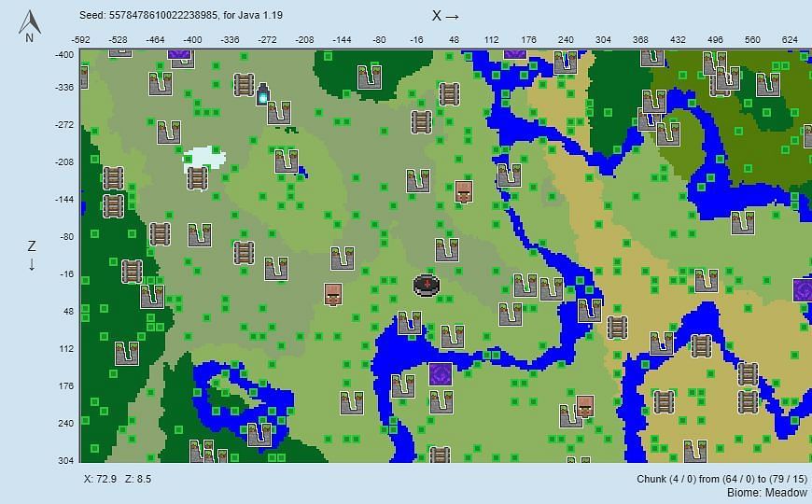Select the ravine icon inside the southwest lake

(259, 435)
